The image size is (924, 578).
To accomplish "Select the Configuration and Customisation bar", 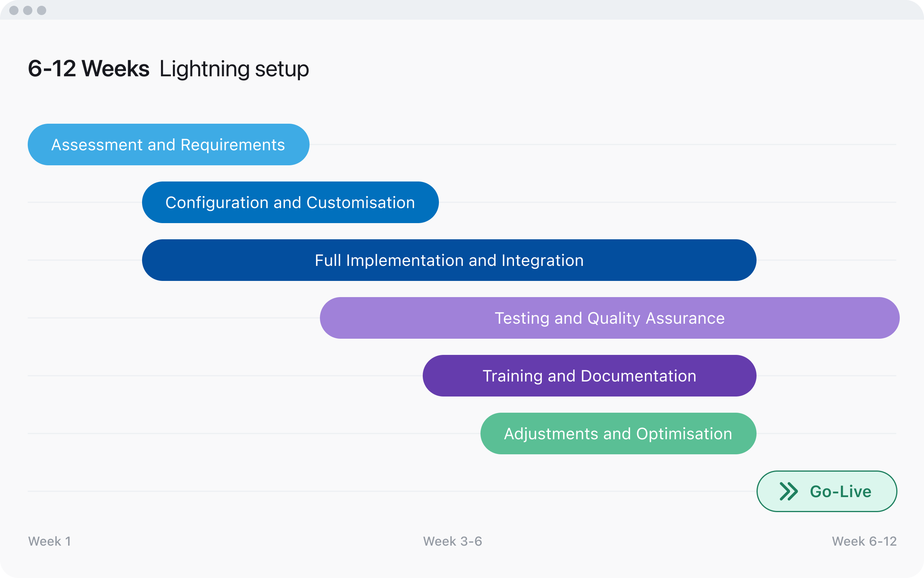I will click(290, 202).
